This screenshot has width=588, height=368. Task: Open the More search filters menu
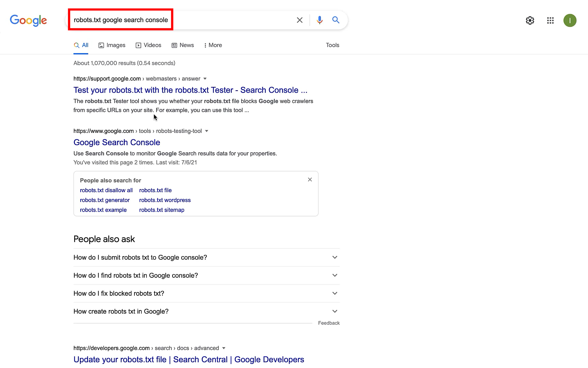(213, 45)
